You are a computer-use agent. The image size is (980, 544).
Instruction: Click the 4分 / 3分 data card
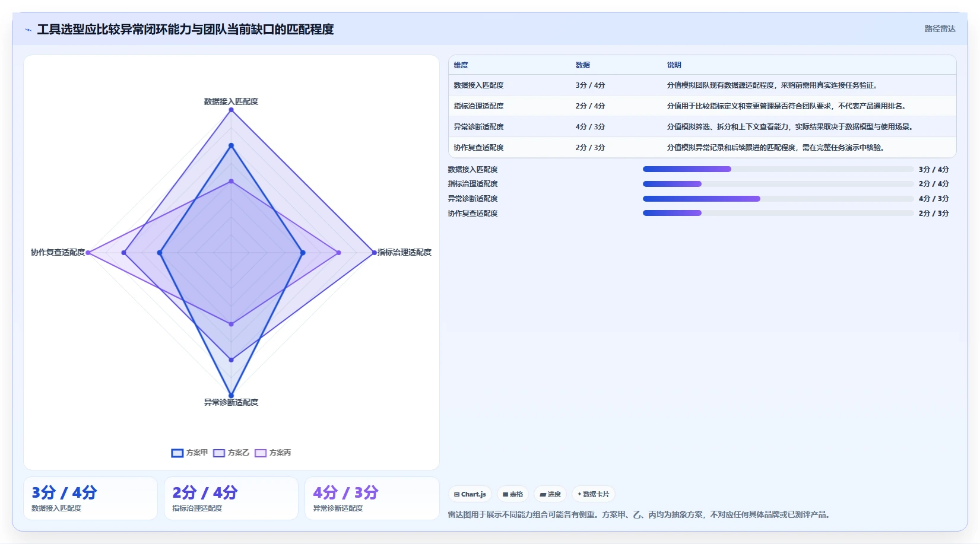pos(372,498)
